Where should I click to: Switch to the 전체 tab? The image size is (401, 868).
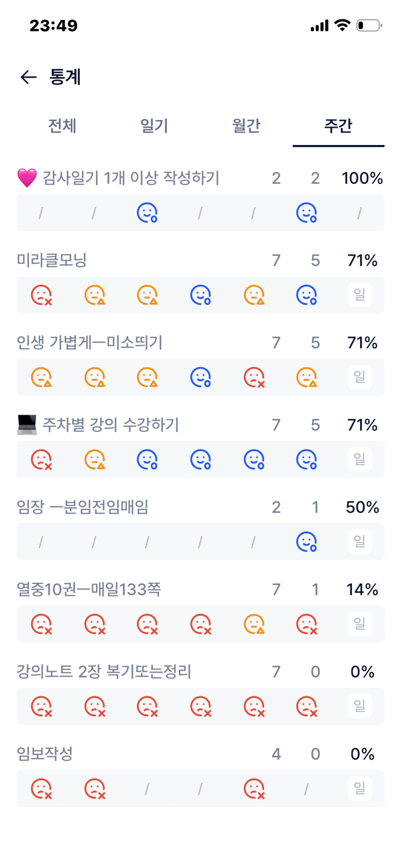pyautogui.click(x=62, y=126)
